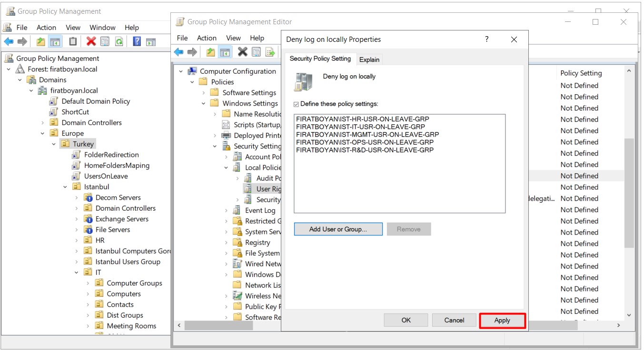
Task: Click Up One Level icon in Group Policy Management toolbar
Action: click(41, 42)
